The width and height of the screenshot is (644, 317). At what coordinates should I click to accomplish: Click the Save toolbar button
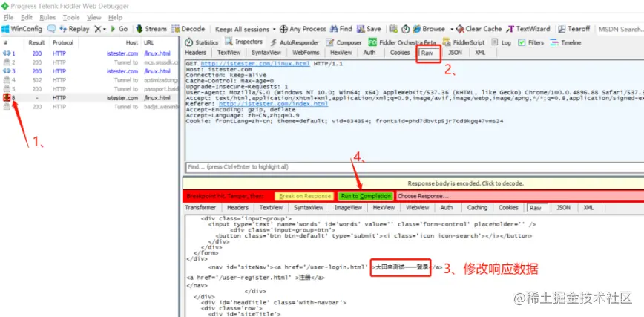tap(369, 29)
